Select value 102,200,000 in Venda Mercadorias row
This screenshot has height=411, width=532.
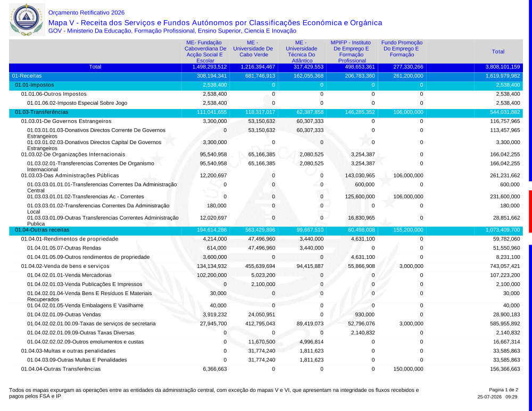pyautogui.click(x=212, y=275)
